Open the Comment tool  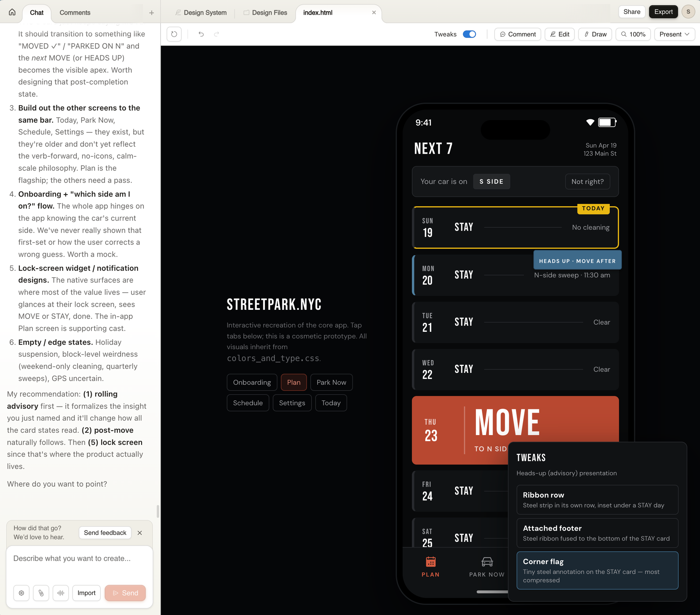click(517, 34)
